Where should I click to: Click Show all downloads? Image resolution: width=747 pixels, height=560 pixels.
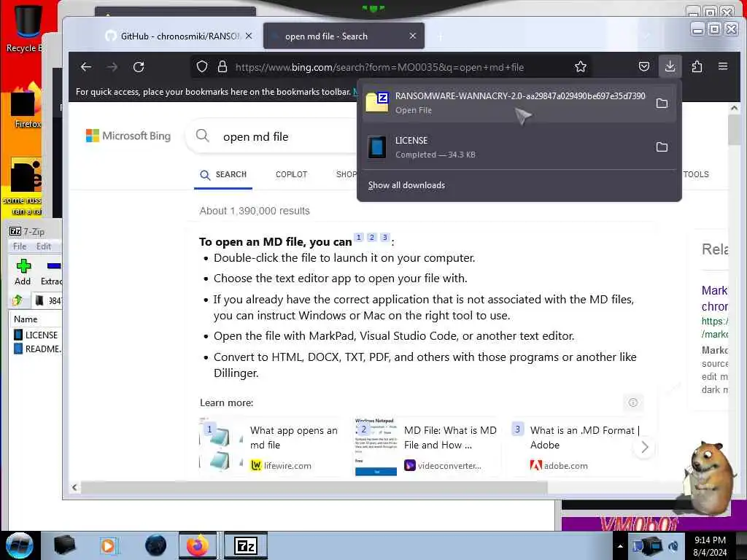pos(406,185)
